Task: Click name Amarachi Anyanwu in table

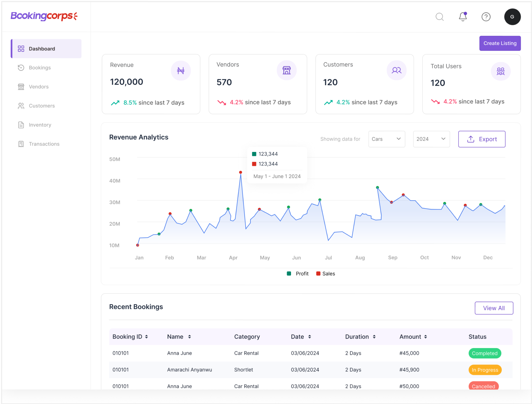Action: 190,370
